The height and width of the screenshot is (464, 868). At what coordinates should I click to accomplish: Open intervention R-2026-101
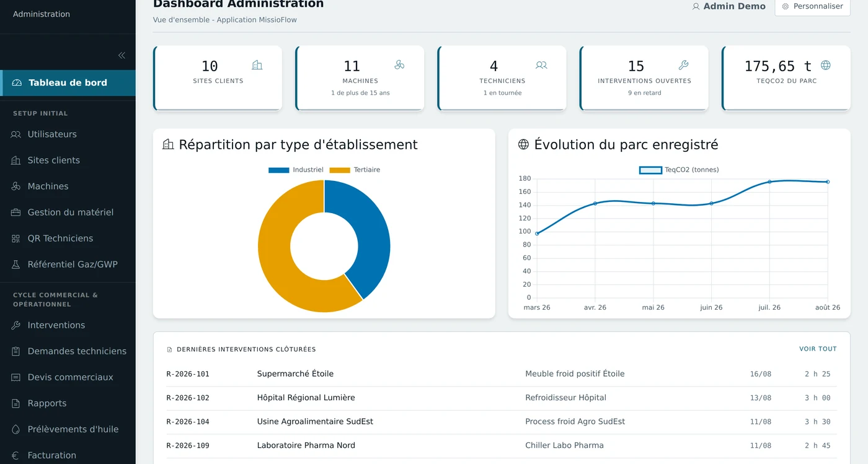(188, 374)
